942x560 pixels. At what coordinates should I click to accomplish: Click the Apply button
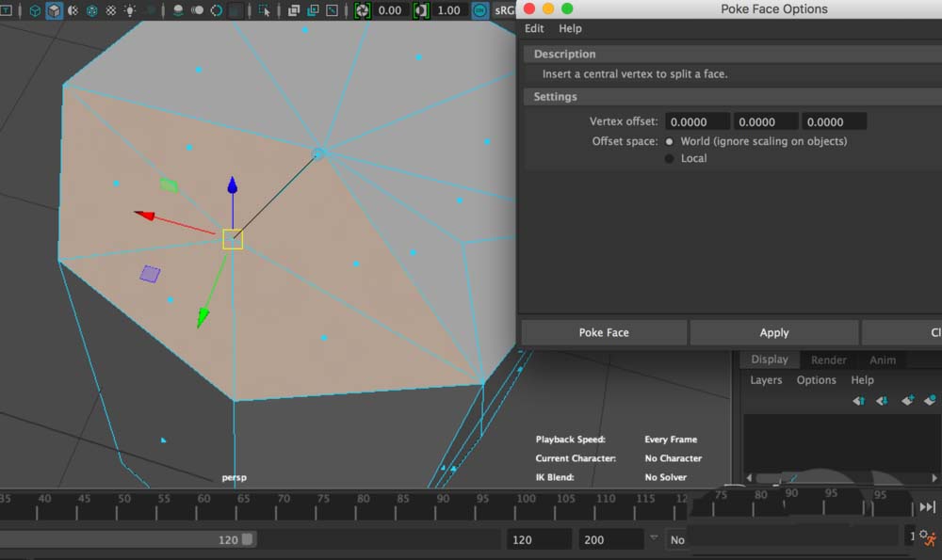(x=773, y=332)
